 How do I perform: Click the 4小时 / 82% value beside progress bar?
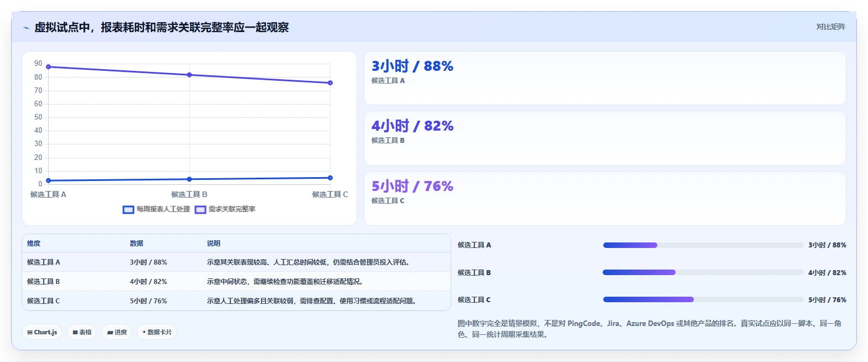[x=827, y=272]
